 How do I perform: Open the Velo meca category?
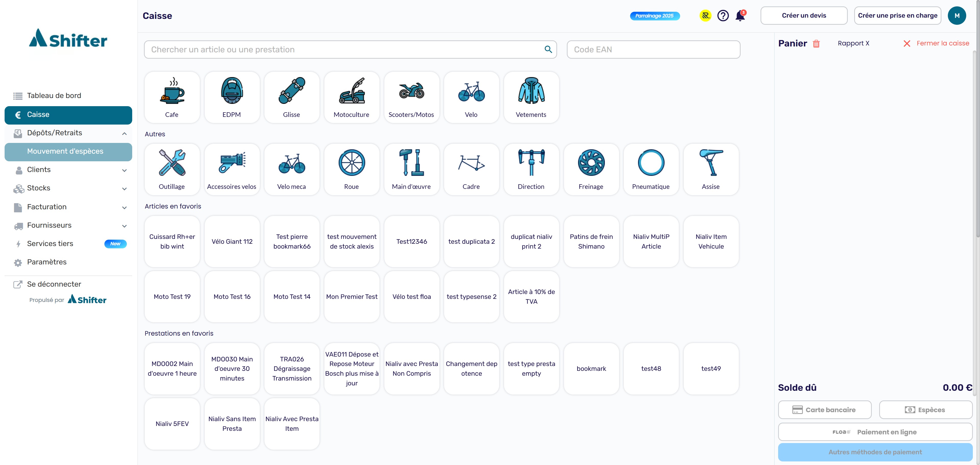pos(292,169)
